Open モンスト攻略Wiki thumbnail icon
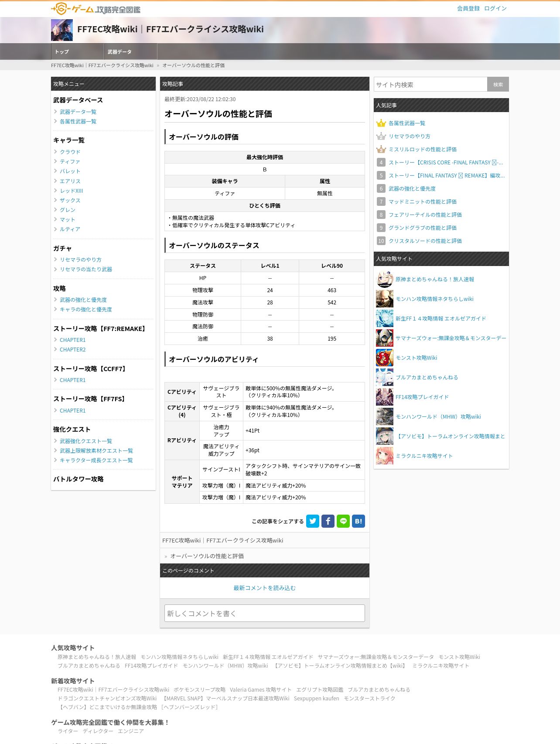The height and width of the screenshot is (744, 560). pos(385,358)
